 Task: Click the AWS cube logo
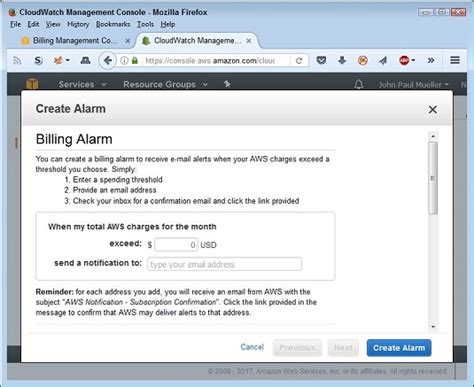click(32, 84)
